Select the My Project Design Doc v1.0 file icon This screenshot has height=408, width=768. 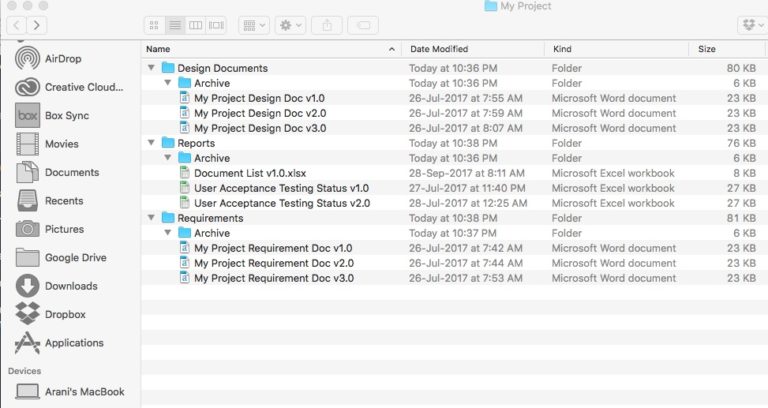[185, 98]
